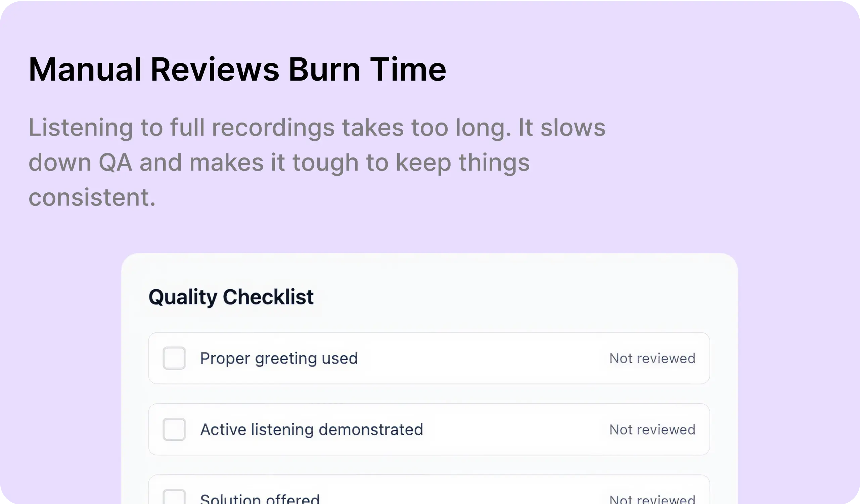Click the Solution offered label
Image resolution: width=860 pixels, height=504 pixels.
pos(260,499)
